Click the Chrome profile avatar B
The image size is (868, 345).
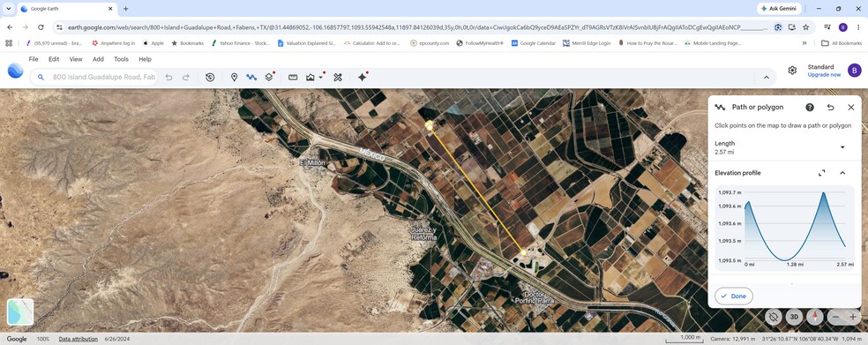pyautogui.click(x=843, y=27)
